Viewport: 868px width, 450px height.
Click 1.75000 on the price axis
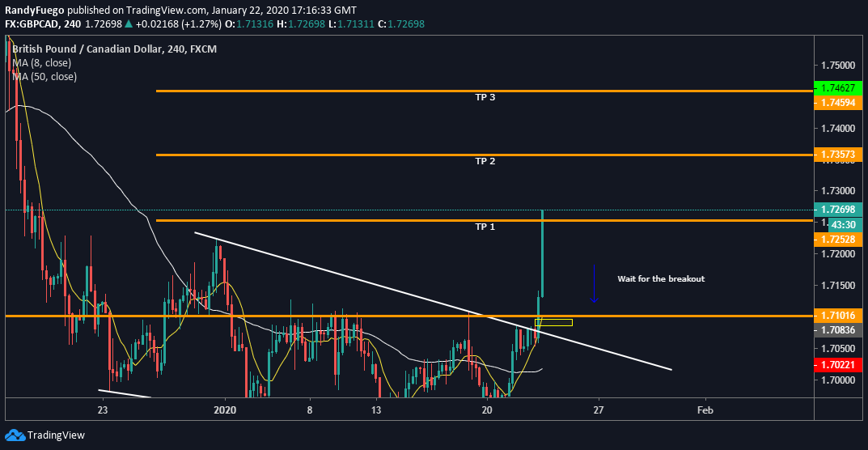[x=839, y=66]
